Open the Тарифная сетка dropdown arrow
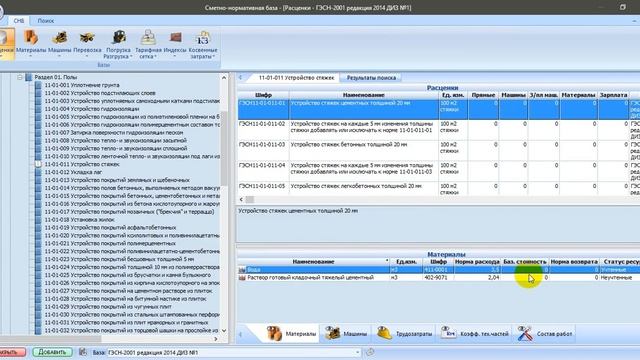 (156, 57)
